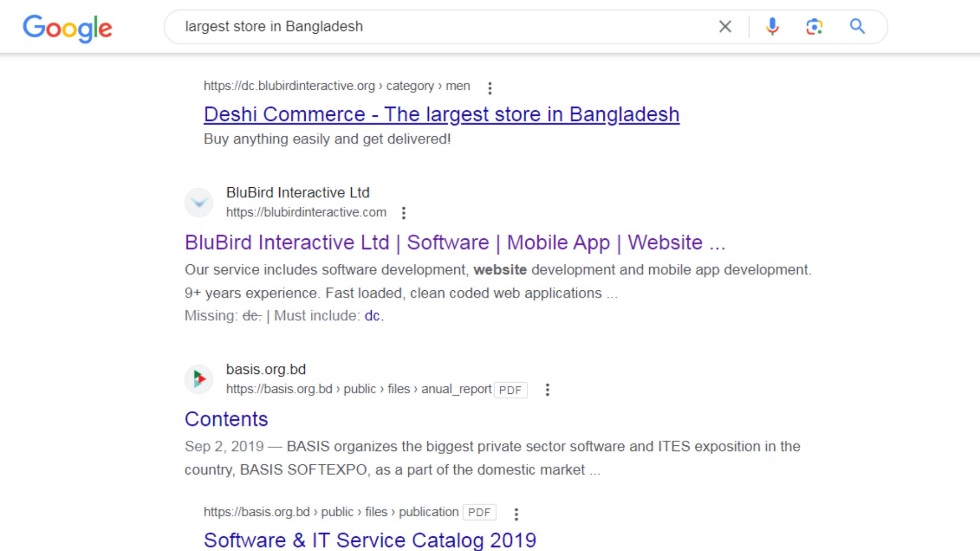980x551 pixels.
Task: Open BluBird Interactive favicon icon
Action: tap(199, 203)
